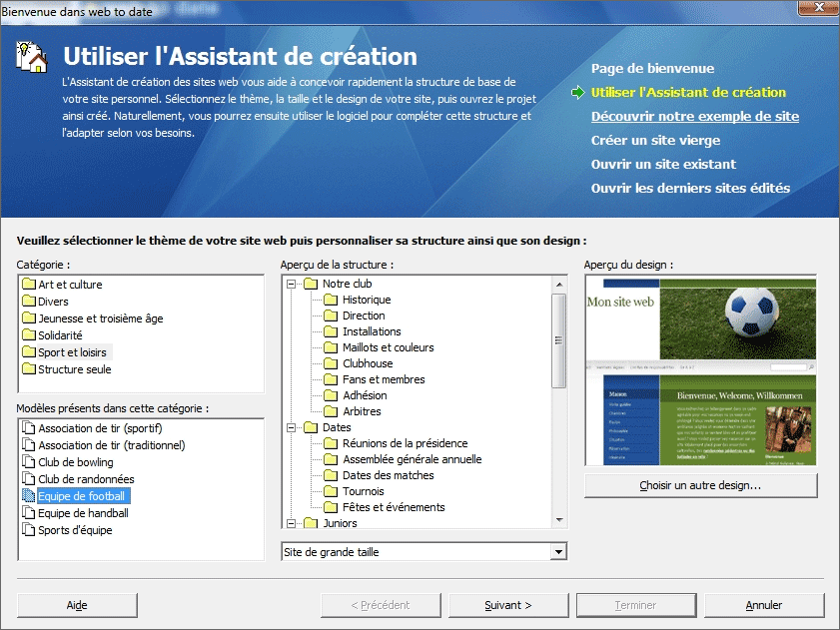
Task: Expand the Juniors tree node
Action: pyautogui.click(x=293, y=522)
